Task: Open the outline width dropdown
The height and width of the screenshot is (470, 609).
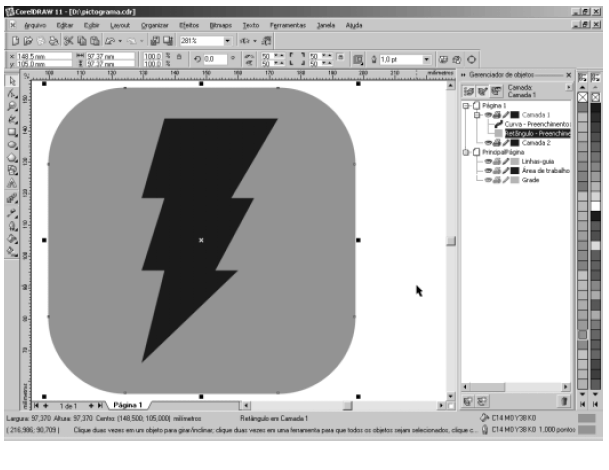Action: [x=427, y=60]
